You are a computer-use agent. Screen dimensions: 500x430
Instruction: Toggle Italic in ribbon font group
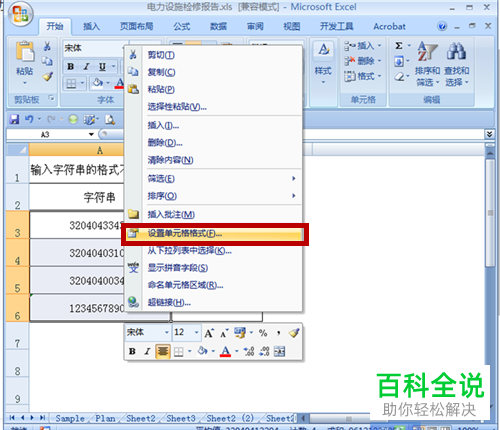(86, 67)
